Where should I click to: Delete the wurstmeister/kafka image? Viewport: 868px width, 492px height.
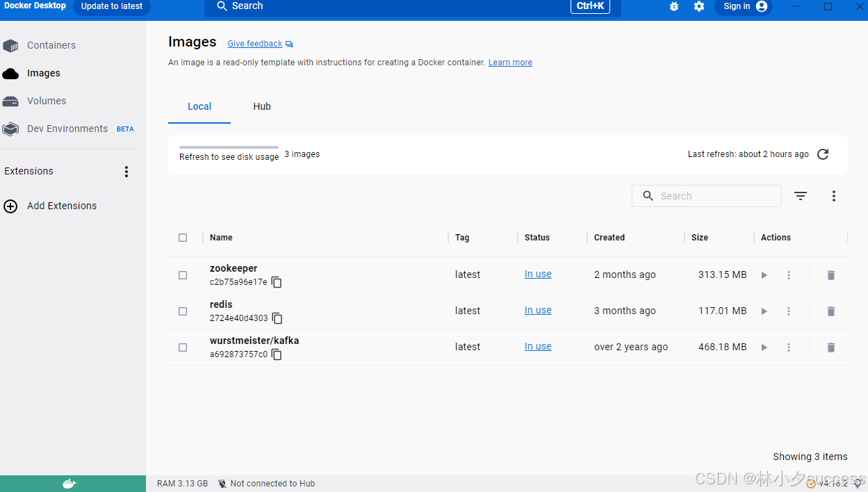830,347
